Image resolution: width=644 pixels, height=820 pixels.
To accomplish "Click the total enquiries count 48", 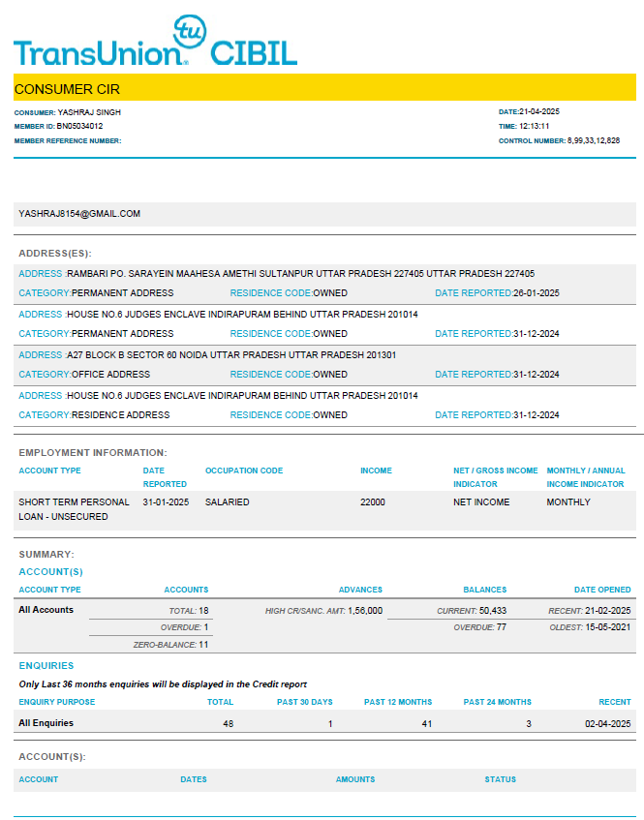I will pos(227,723).
